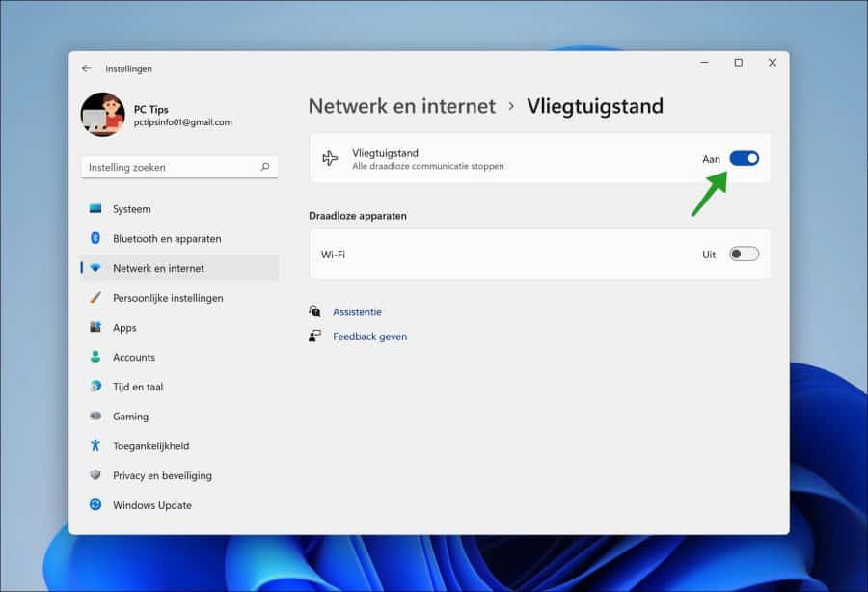
Task: Click the airplane icon in Vliegtuigstand card
Action: point(330,158)
